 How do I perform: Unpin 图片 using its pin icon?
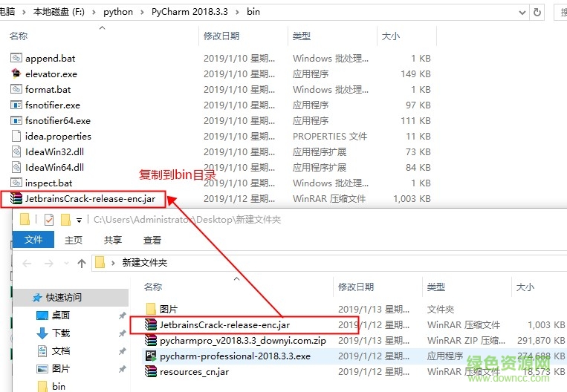point(122,369)
